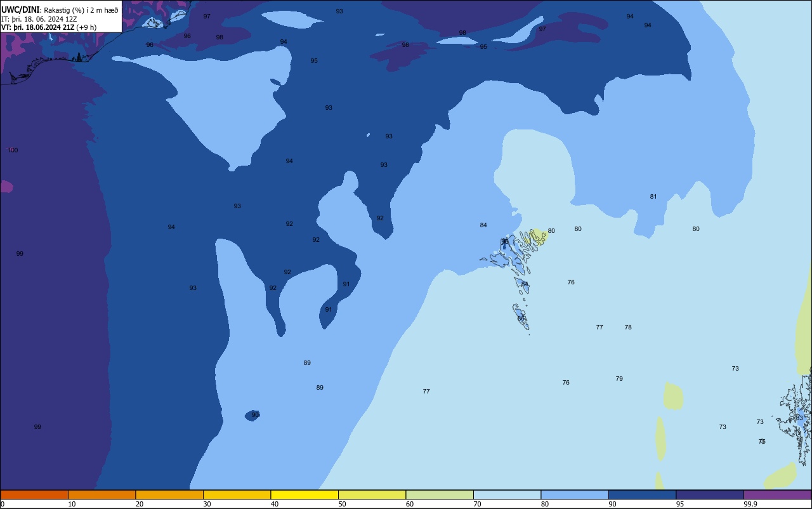Click the legend tick label '50'
Image resolution: width=812 pixels, height=509 pixels.
(x=343, y=504)
